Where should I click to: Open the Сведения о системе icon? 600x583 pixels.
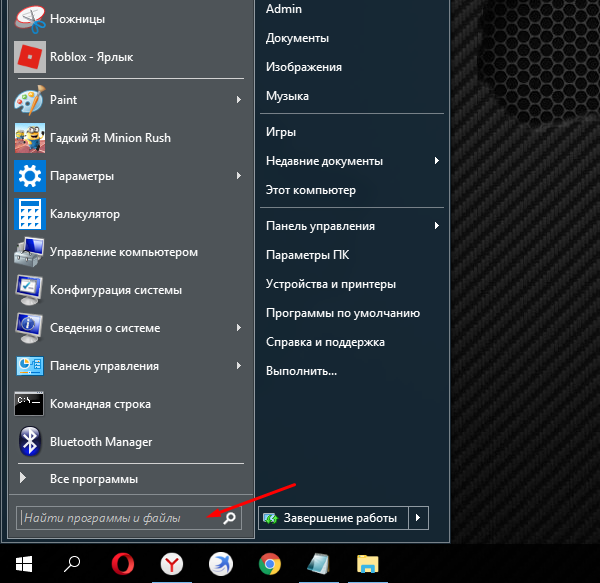pyautogui.click(x=30, y=328)
